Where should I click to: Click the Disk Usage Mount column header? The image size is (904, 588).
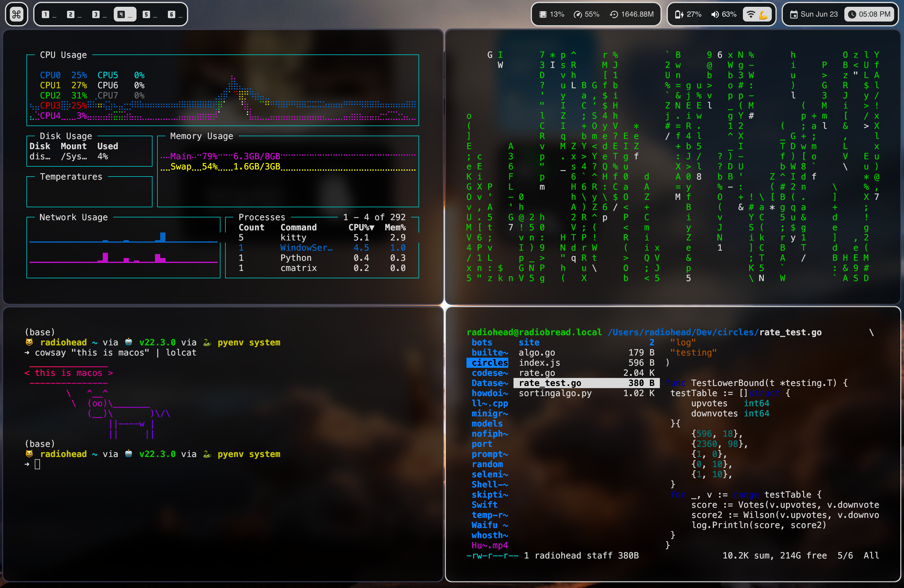[x=74, y=146]
